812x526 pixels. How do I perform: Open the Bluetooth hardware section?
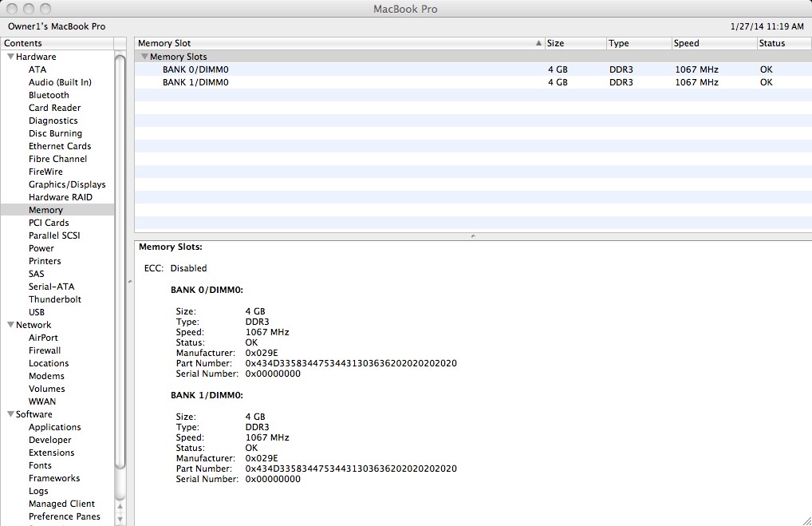(49, 95)
